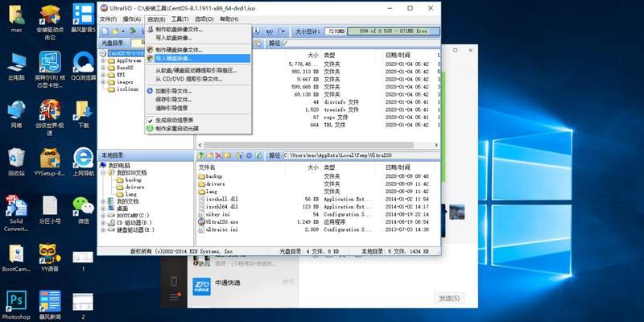The height and width of the screenshot is (322, 644).
Task: Open the 下载 folder desktop icon
Action: click(x=84, y=114)
